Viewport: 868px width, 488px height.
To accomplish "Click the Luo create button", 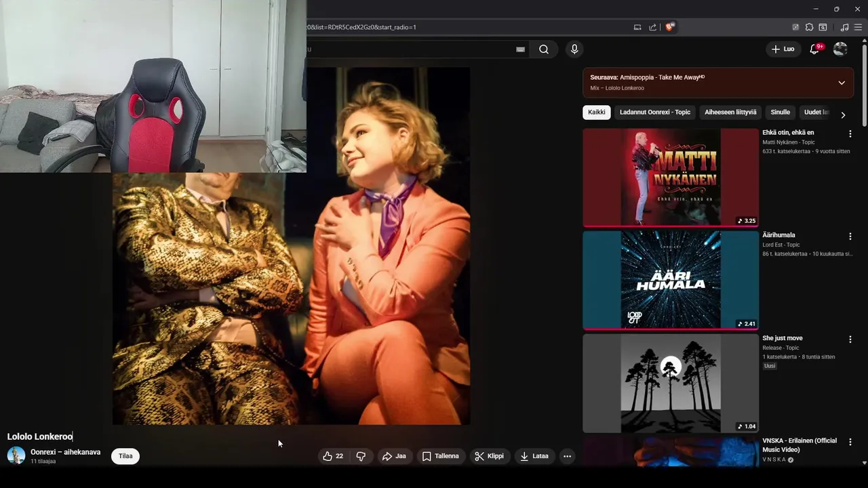I will coord(783,49).
